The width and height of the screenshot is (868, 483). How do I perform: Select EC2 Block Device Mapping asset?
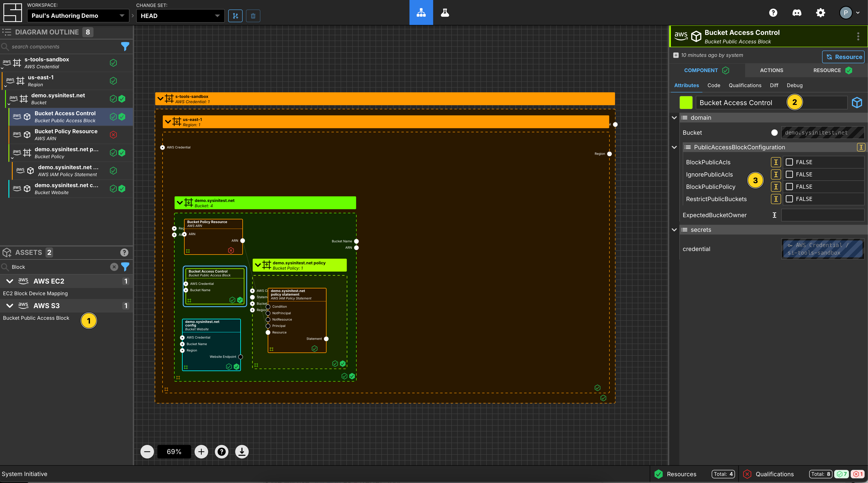(35, 293)
